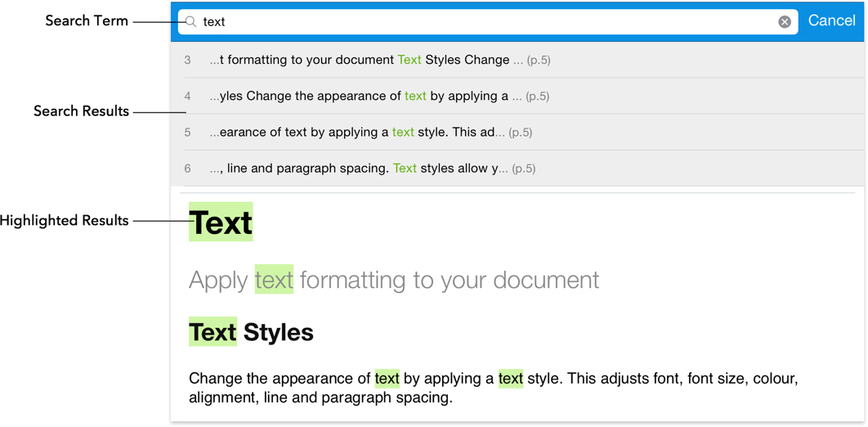Click highlighted "text" before "by applying"

pos(387,379)
